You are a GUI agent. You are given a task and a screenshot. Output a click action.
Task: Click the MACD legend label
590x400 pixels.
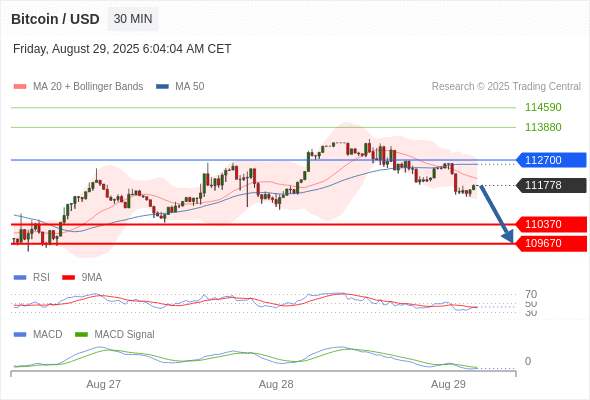tap(47, 335)
